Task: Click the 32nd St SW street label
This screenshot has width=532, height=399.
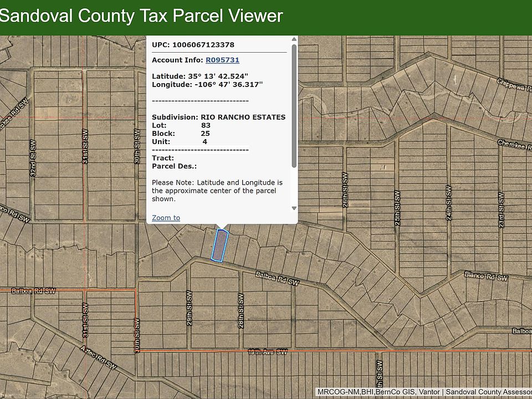Action: (x=33, y=158)
